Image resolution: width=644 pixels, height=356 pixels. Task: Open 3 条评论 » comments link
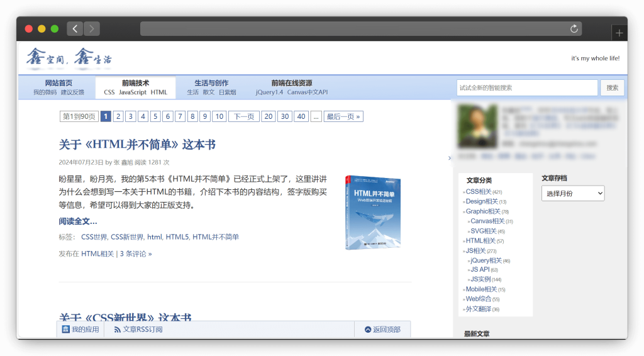136,253
